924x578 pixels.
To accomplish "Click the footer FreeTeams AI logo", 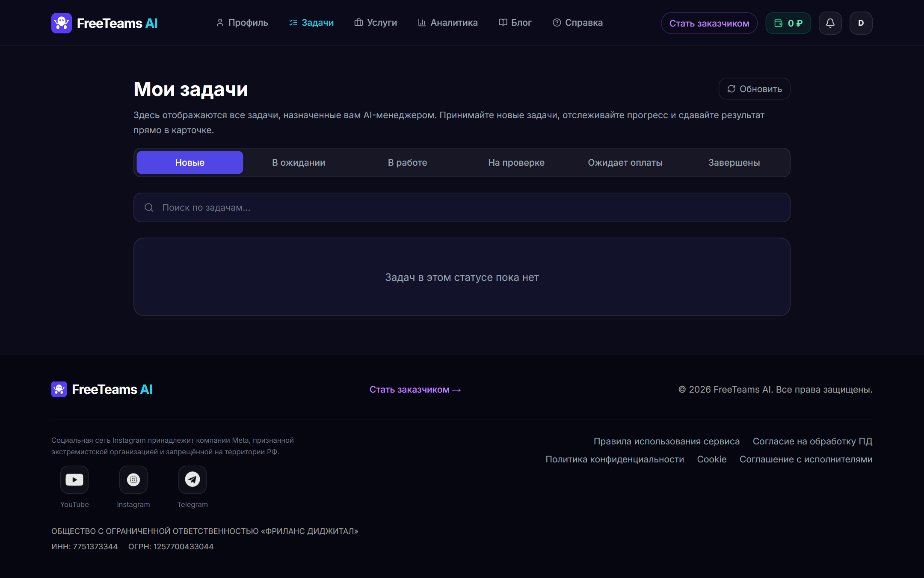I will (x=102, y=389).
